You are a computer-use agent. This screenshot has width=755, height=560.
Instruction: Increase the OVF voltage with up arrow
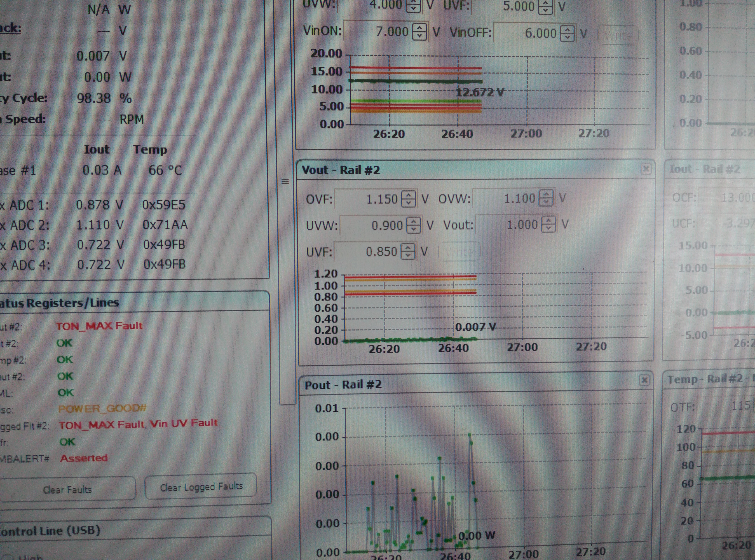point(409,195)
